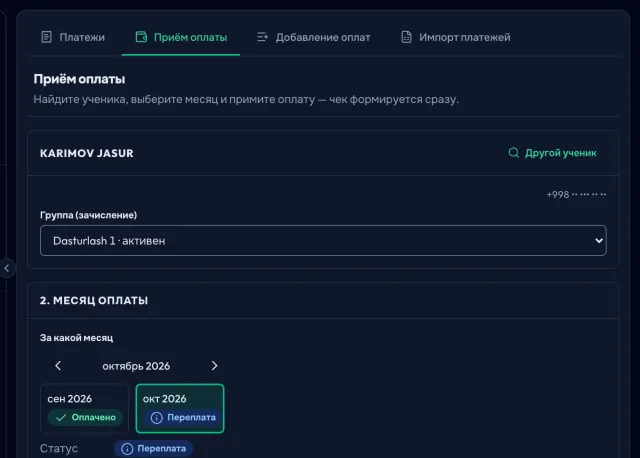Click info icon in окт 2026 card
This screenshot has height=458, width=640.
[157, 418]
